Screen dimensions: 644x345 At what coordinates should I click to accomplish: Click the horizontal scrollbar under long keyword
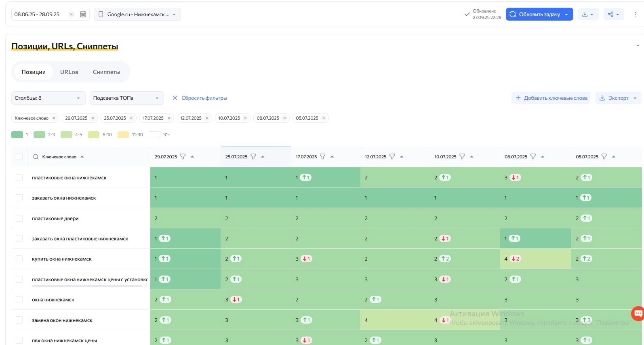87,286
